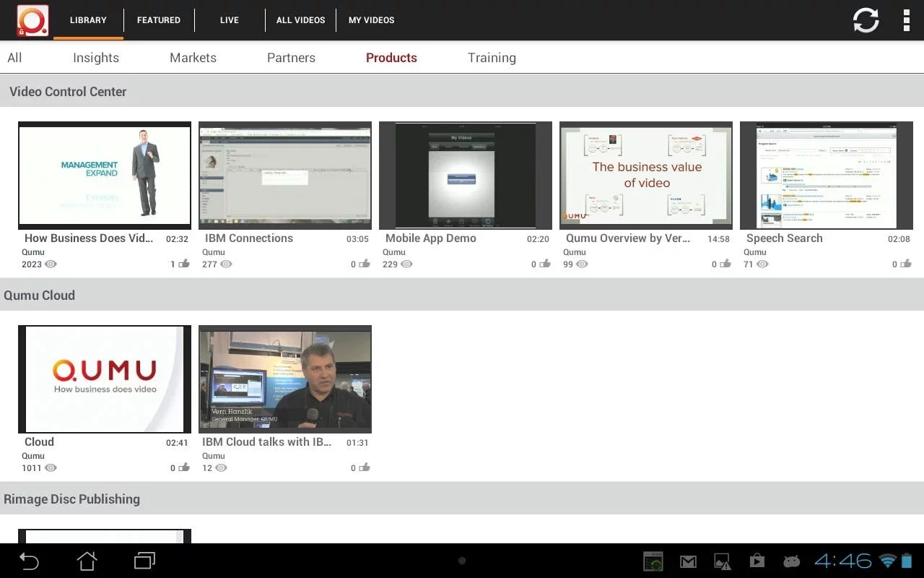Play the Speech Search video thumbnail

[827, 176]
